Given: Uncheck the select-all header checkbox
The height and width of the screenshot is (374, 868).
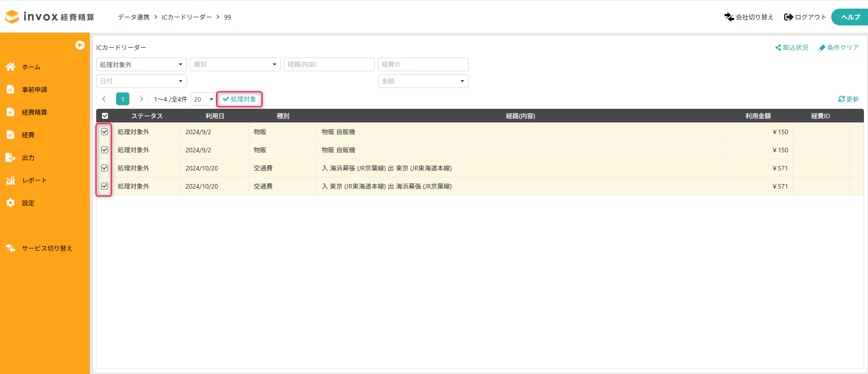Looking at the screenshot, I should point(105,116).
